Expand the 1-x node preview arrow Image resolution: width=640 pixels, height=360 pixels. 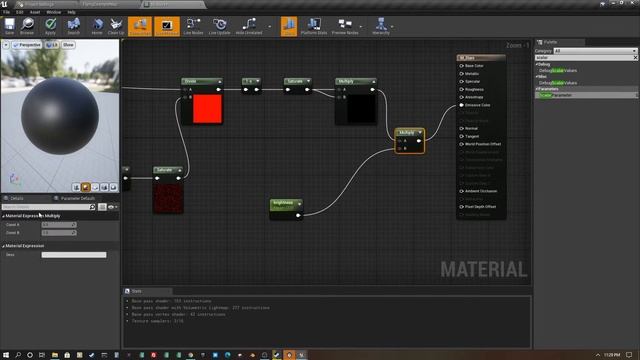click(x=258, y=81)
